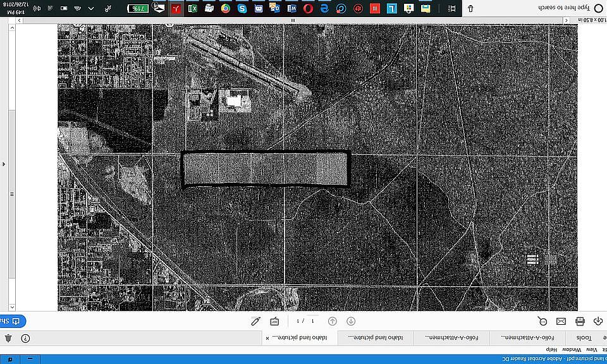This screenshot has height=364, width=607.
Task: Click the page size 11.00 x 8.50 in text
Action: [x=592, y=20]
